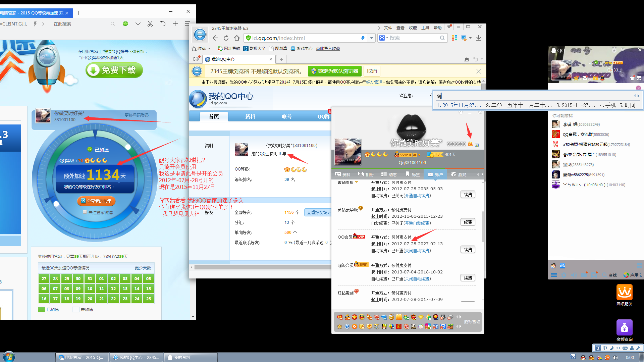Click 更少天数 link

point(143,268)
